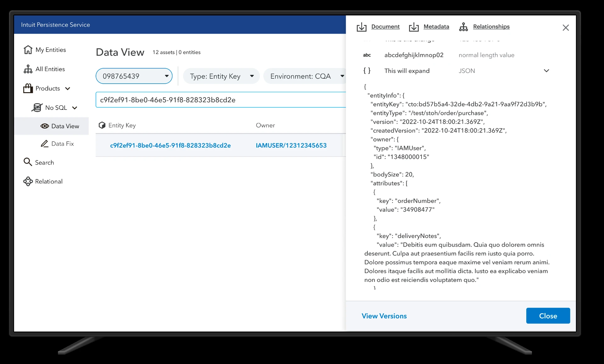
Task: Open the 098765439 dropdown
Action: point(134,76)
